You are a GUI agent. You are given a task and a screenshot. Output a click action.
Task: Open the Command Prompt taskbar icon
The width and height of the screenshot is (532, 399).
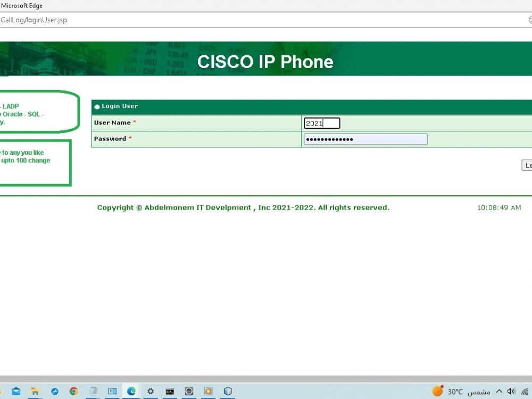click(x=170, y=392)
